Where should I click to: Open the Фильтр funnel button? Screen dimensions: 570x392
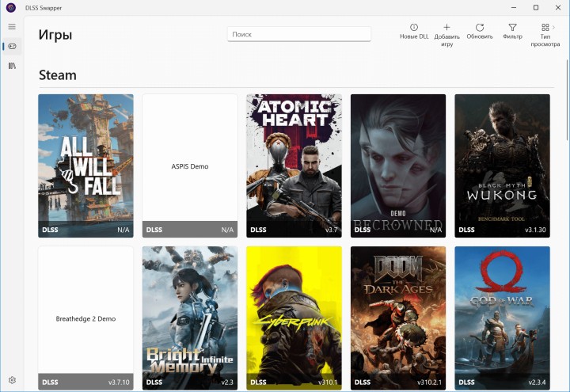(512, 32)
